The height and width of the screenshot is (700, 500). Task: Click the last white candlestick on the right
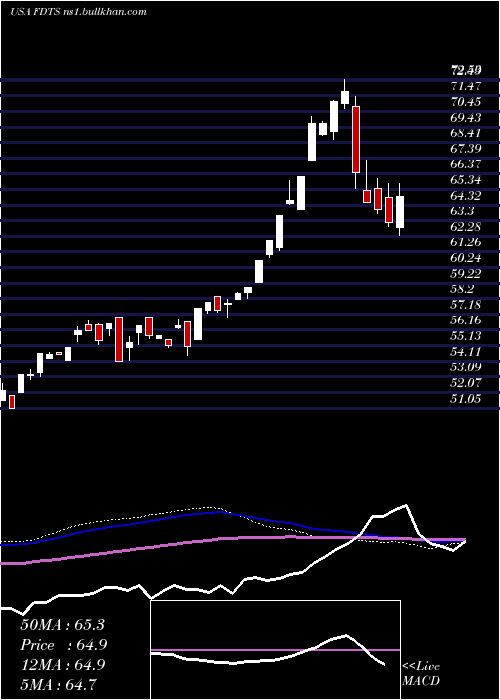point(400,212)
